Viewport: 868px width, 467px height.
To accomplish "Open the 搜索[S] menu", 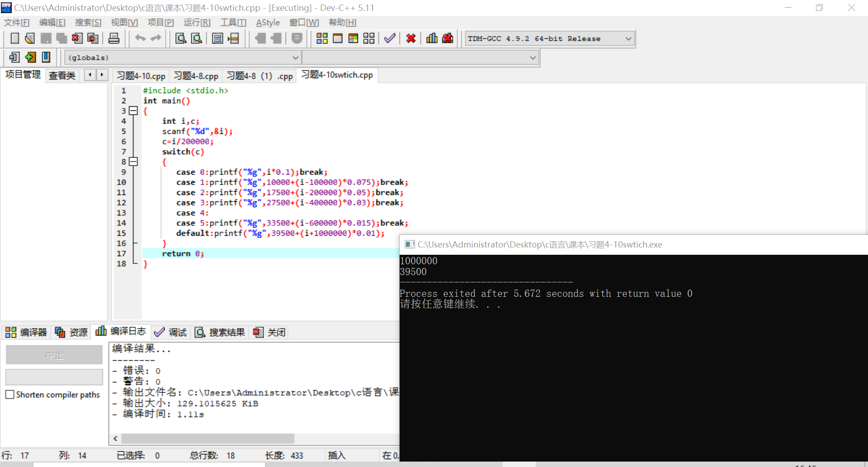I will point(88,23).
